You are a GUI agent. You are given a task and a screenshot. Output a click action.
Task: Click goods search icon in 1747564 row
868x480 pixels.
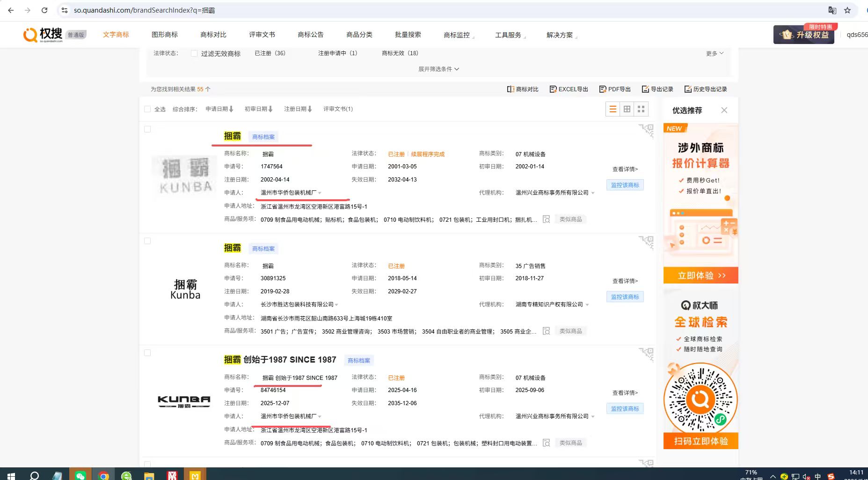coord(546,219)
